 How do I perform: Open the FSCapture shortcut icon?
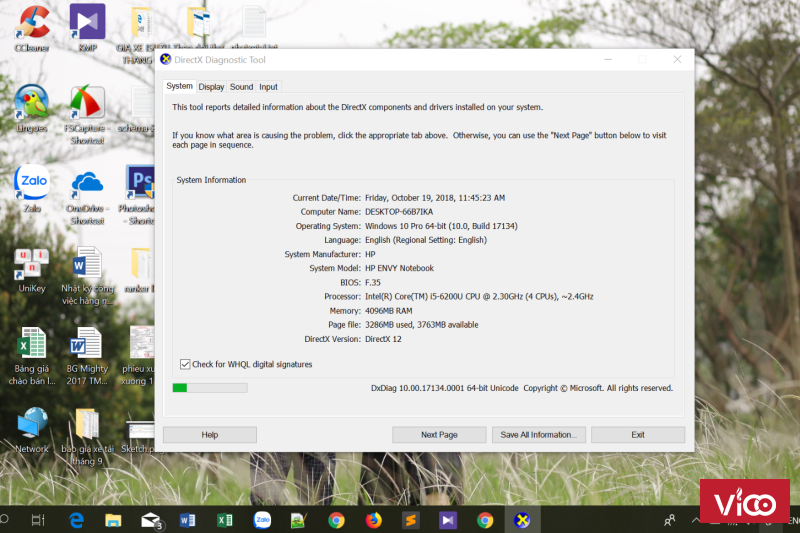87,114
